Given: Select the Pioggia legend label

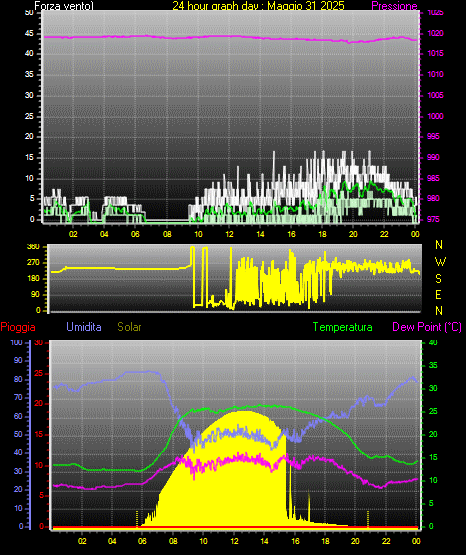Looking at the screenshot, I should (18, 327).
